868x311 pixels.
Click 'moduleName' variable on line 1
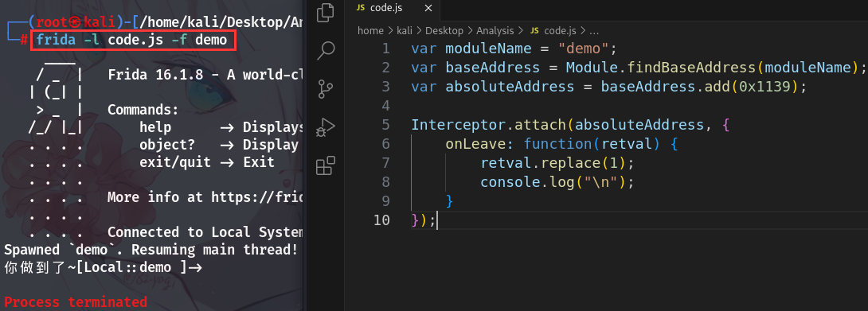[x=488, y=49]
